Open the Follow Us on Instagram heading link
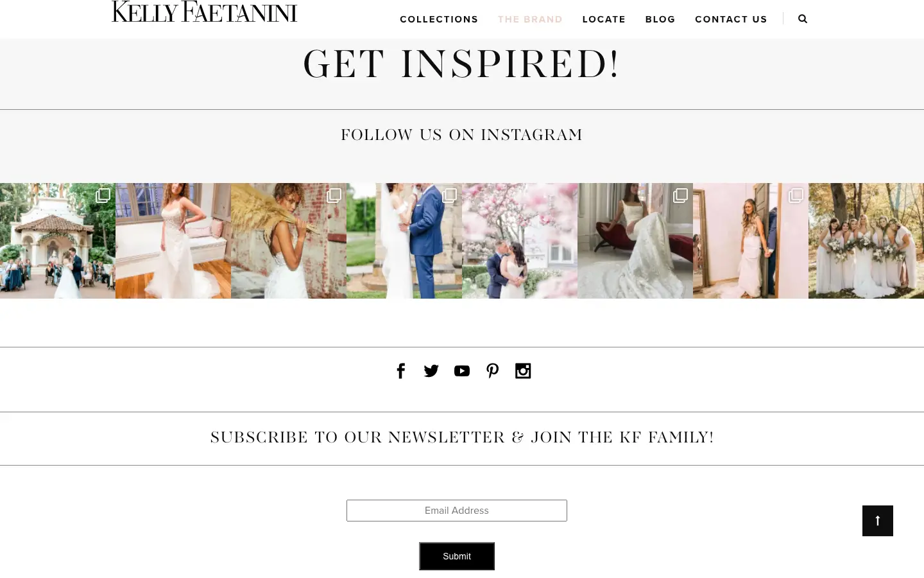The width and height of the screenshot is (924, 578). coord(462,135)
